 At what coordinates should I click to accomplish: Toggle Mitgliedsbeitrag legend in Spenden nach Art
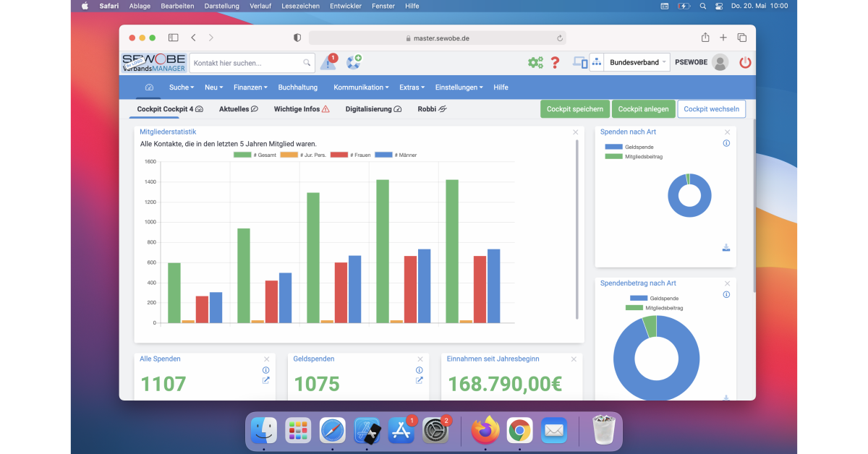(x=634, y=156)
